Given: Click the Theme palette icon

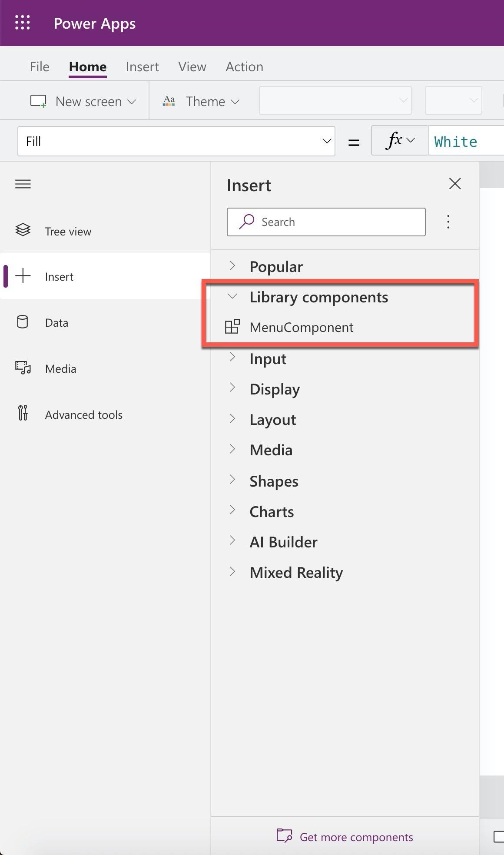Looking at the screenshot, I should pos(169,101).
